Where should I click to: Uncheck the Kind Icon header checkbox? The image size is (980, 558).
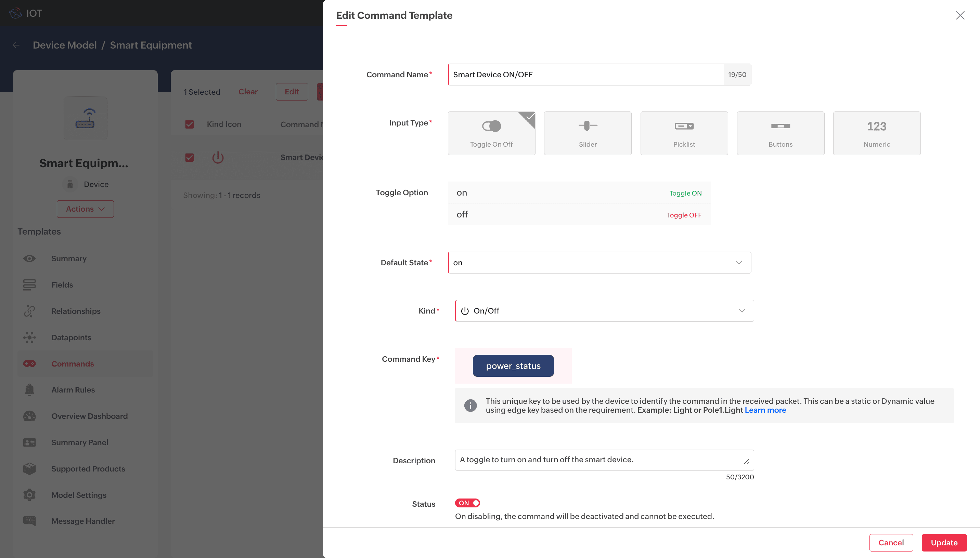tap(190, 124)
